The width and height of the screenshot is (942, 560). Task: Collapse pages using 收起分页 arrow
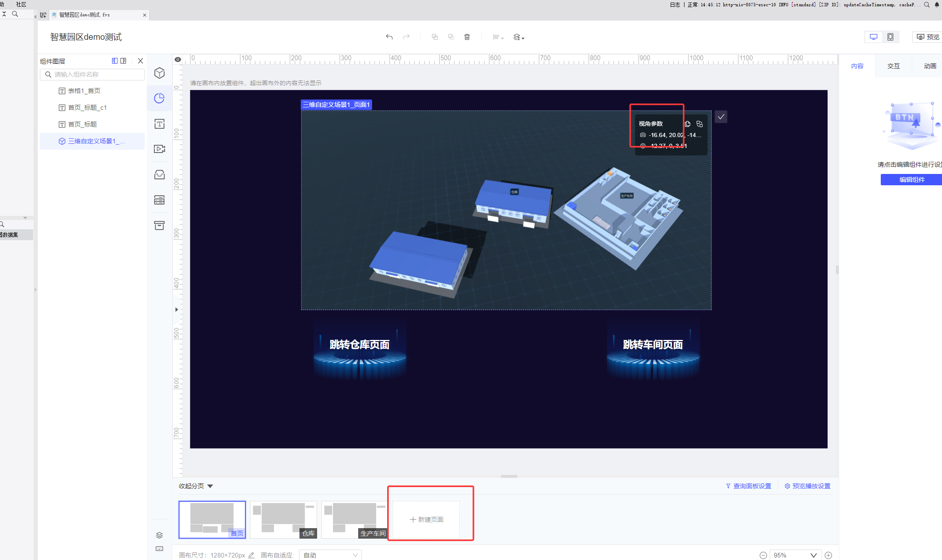tap(210, 486)
